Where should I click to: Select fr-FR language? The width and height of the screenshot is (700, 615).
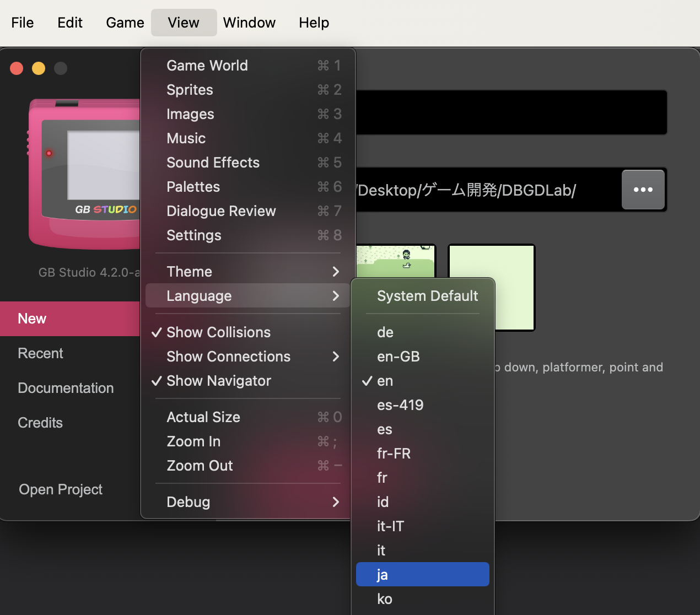(423, 454)
